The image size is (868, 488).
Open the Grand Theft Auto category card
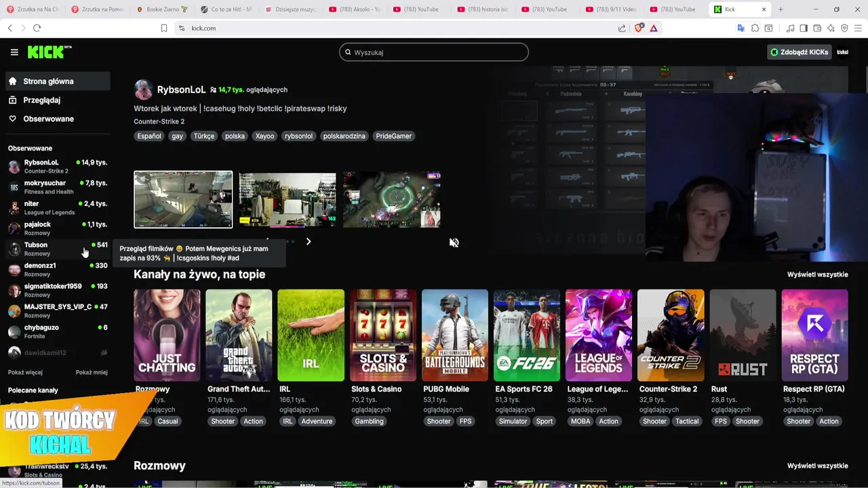(239, 335)
